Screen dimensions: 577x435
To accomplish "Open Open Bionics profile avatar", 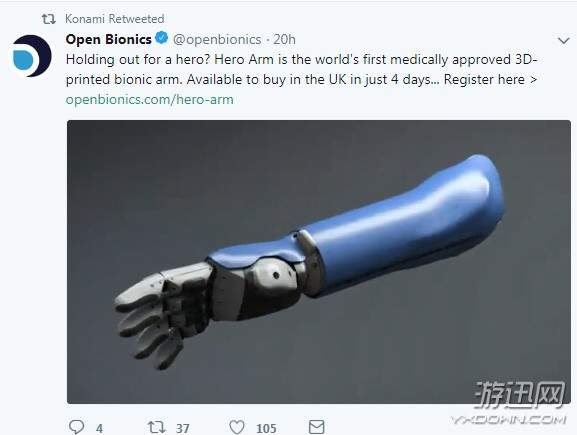I will point(31,56).
